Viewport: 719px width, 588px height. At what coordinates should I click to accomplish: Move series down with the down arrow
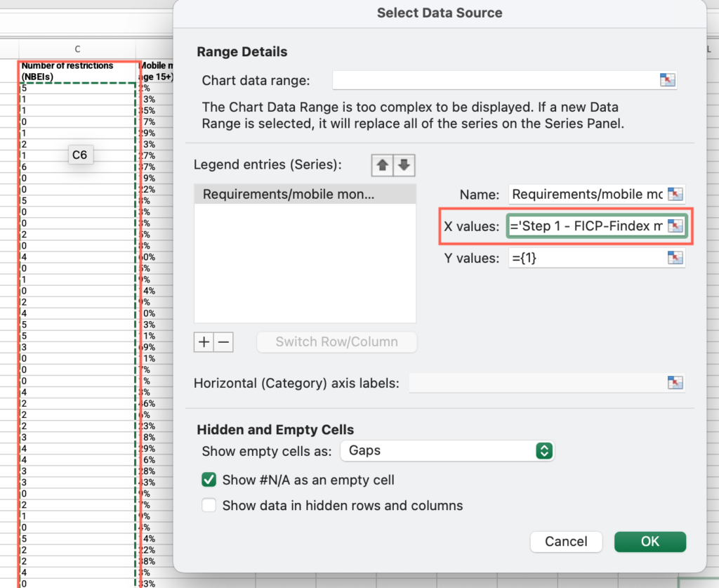click(404, 165)
